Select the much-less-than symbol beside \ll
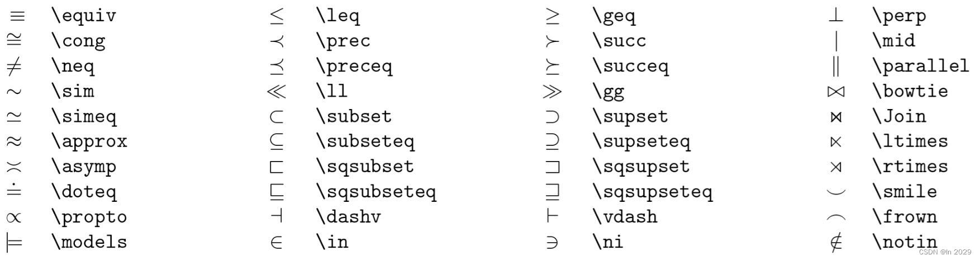The image size is (980, 260). click(x=277, y=91)
